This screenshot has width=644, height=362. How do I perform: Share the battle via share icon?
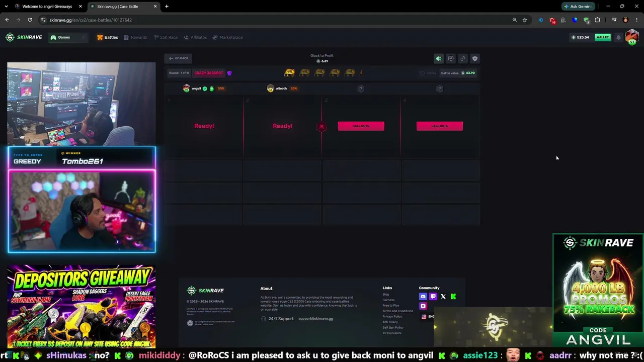(451, 58)
